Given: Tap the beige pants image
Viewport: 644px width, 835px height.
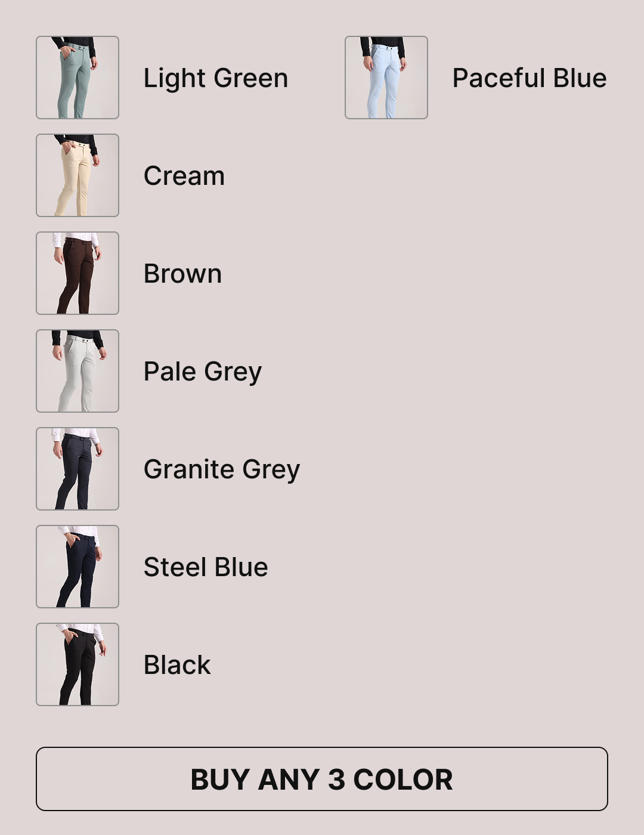Looking at the screenshot, I should [78, 175].
